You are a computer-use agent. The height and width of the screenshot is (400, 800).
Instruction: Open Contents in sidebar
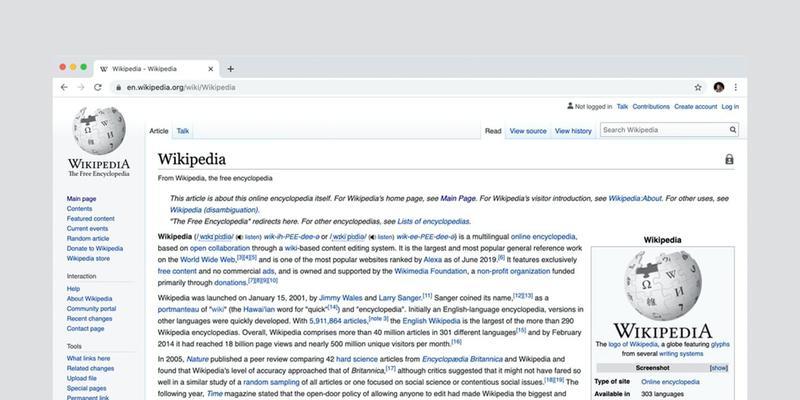pyautogui.click(x=80, y=209)
